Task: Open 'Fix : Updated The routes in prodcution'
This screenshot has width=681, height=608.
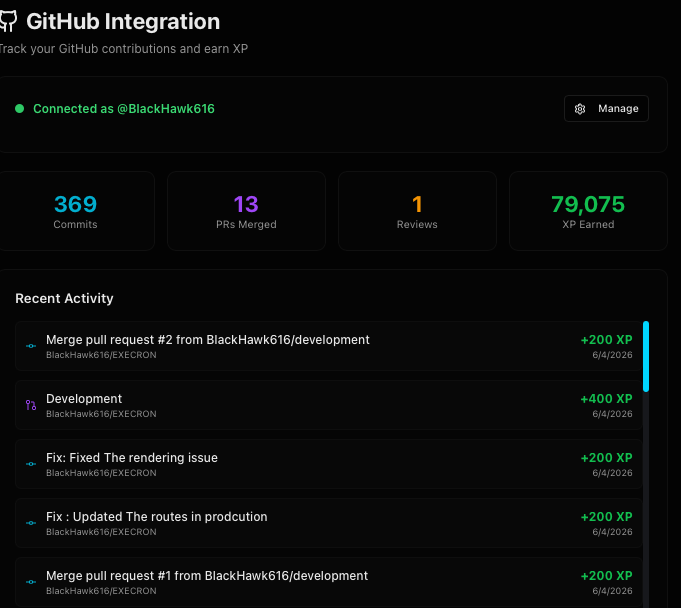Action: tap(329, 523)
